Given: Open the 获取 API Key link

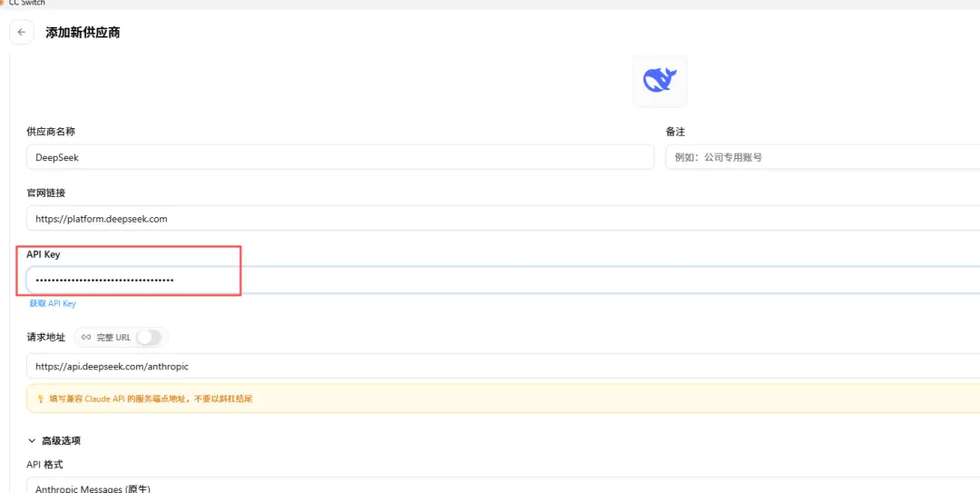Looking at the screenshot, I should (53, 303).
